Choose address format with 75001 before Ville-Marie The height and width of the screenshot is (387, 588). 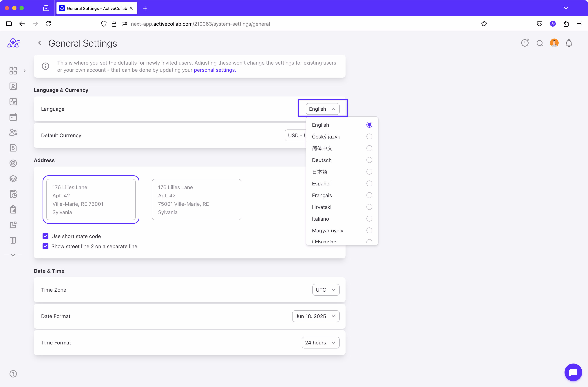196,199
